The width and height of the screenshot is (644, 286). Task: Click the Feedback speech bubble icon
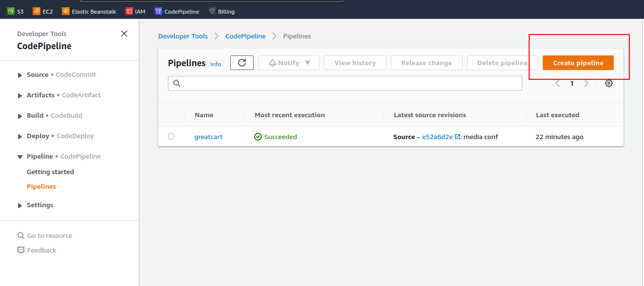(21, 250)
